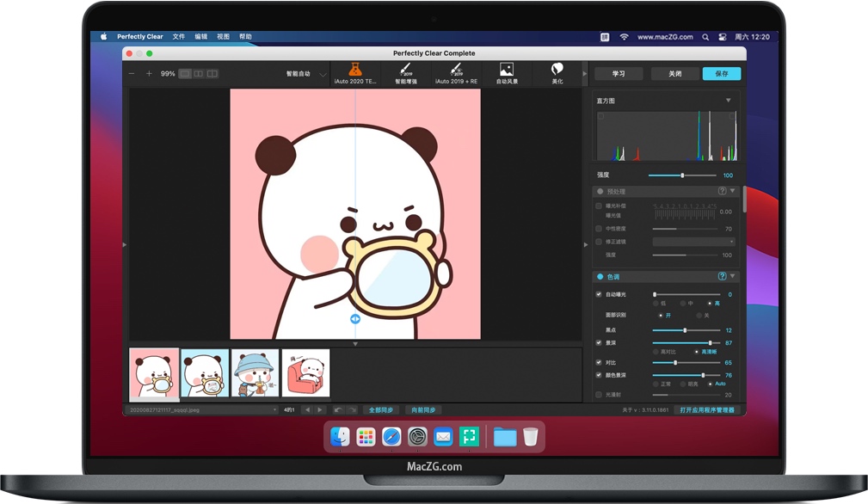Enable the 光漫射 checkbox
Viewport: 868px width, 504px height.
pyautogui.click(x=599, y=395)
